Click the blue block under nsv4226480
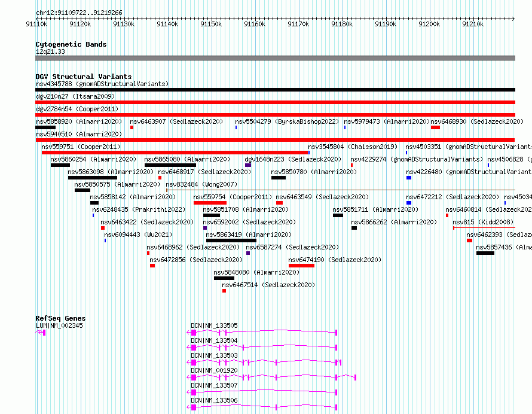Screen dimensions: 532x414 409,178
